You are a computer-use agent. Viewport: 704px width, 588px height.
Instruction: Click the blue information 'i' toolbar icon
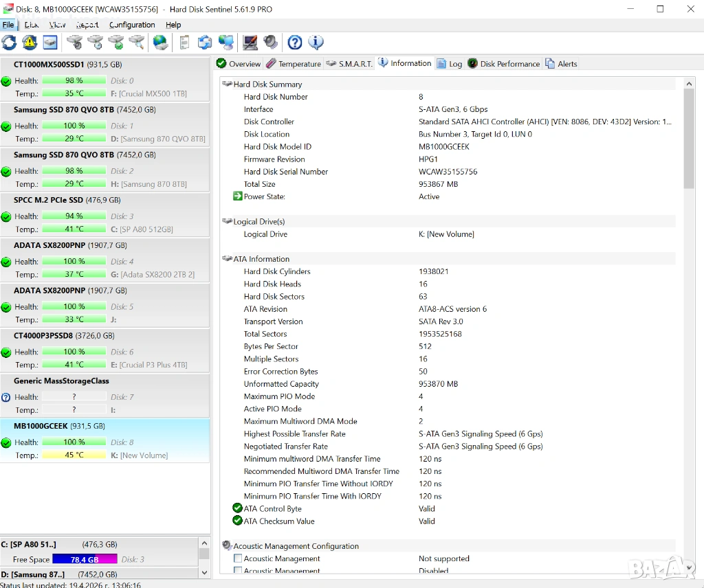click(316, 43)
